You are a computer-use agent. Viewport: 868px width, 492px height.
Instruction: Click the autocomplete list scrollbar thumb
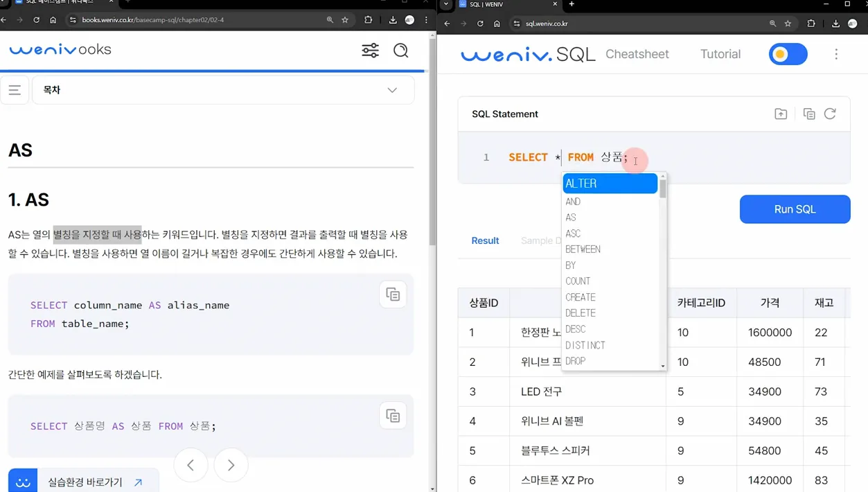663,189
